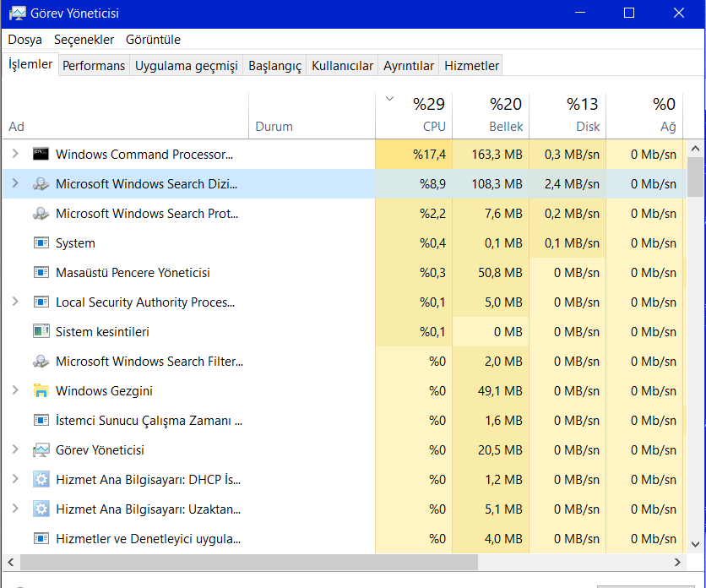Screen dimensions: 706x588
Task: Sort processes by the Bellek column
Action: [491, 116]
